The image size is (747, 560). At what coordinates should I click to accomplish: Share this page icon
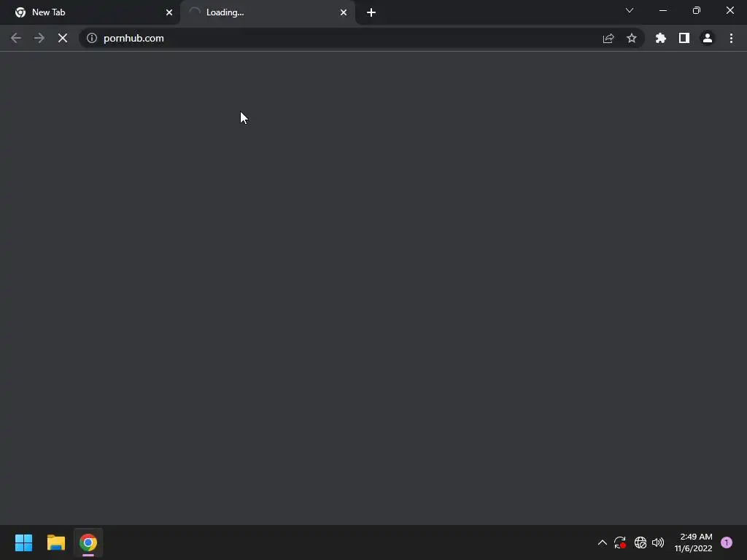point(608,38)
